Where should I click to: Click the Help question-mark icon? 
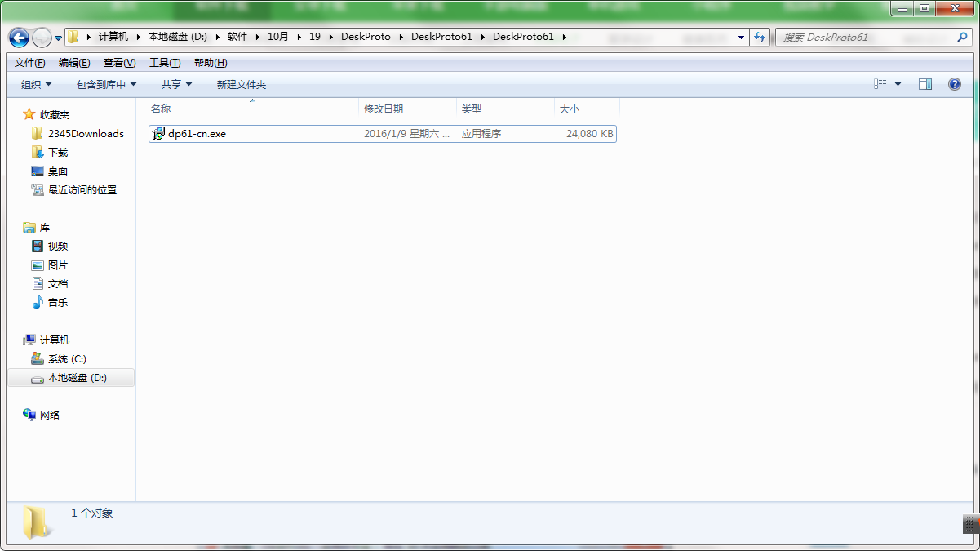[x=954, y=83]
